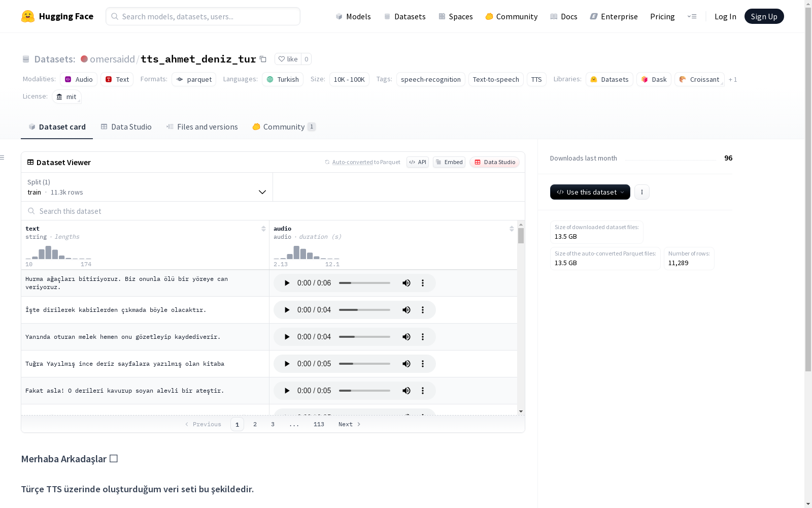This screenshot has height=508, width=812.
Task: Open the Croissant library tag
Action: [699, 79]
